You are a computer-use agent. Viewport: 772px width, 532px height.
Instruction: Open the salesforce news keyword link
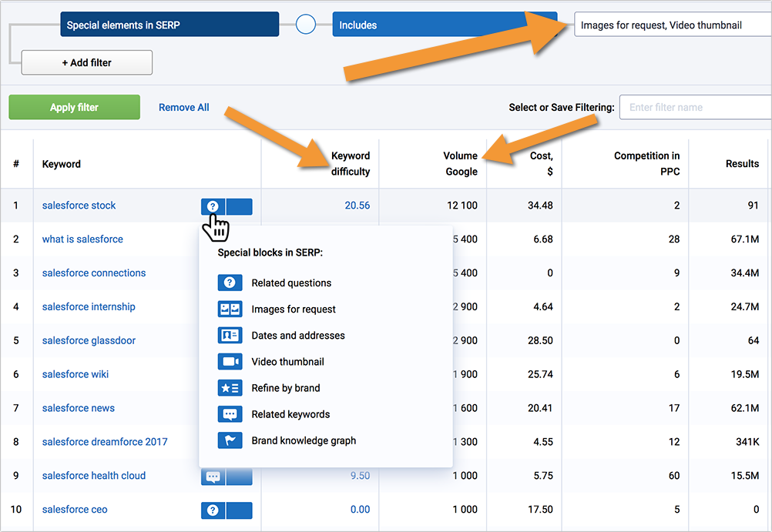[x=79, y=408]
